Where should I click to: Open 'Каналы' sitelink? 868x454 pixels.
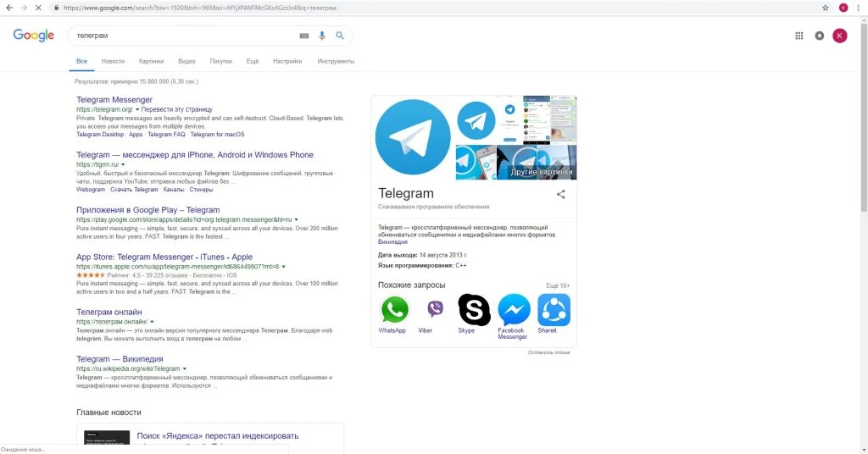tap(173, 190)
